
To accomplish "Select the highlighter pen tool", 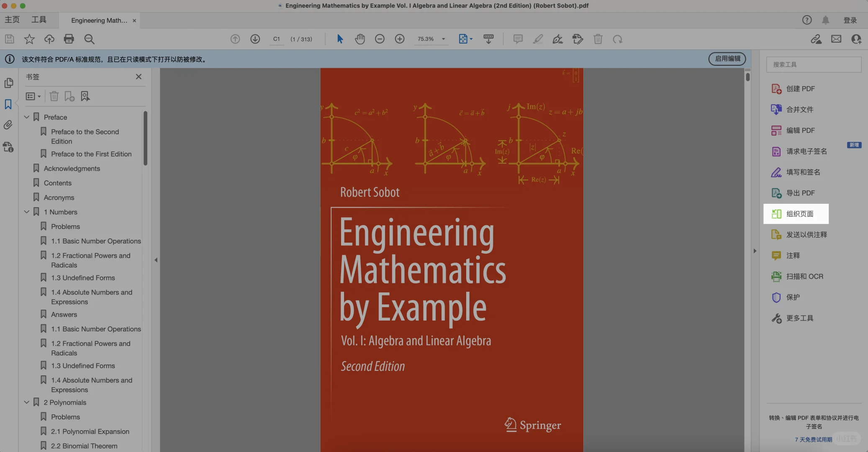I will coord(538,39).
